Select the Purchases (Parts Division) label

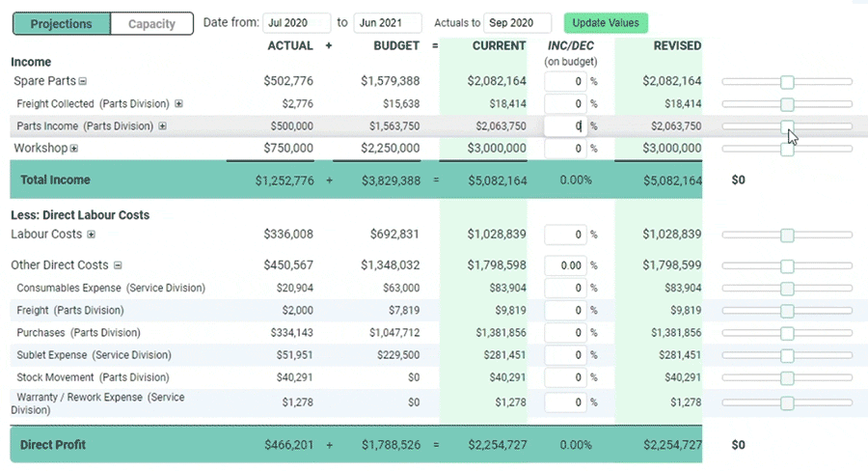(x=79, y=332)
